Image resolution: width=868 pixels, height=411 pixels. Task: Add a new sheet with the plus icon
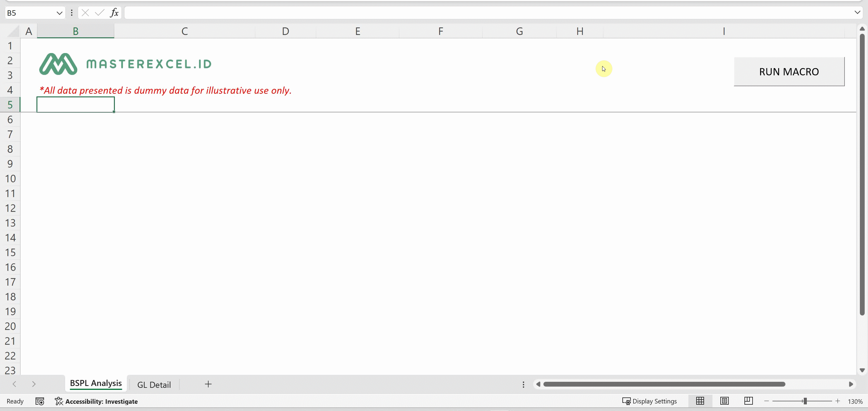click(208, 384)
